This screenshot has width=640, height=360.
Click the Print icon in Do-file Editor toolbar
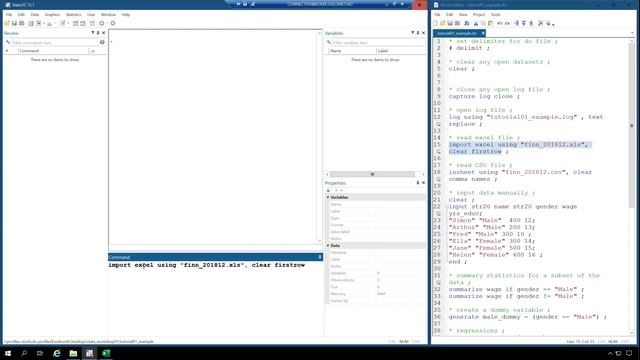(x=458, y=23)
